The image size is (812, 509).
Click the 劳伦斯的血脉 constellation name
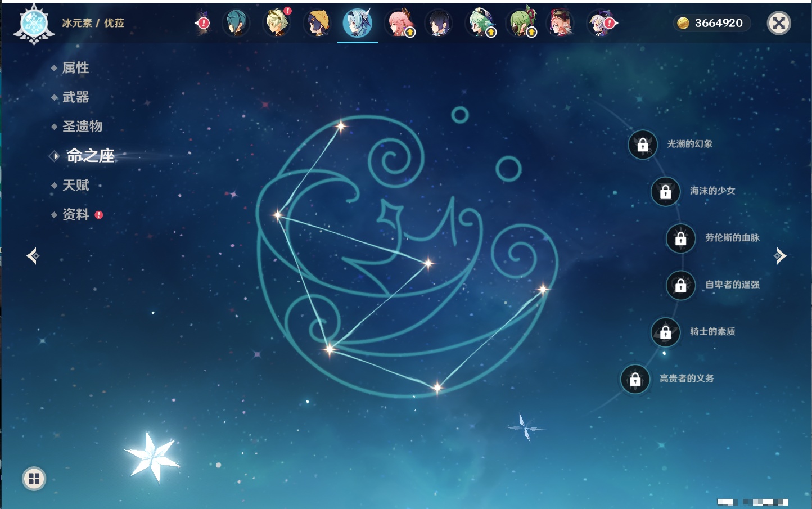[x=732, y=237]
